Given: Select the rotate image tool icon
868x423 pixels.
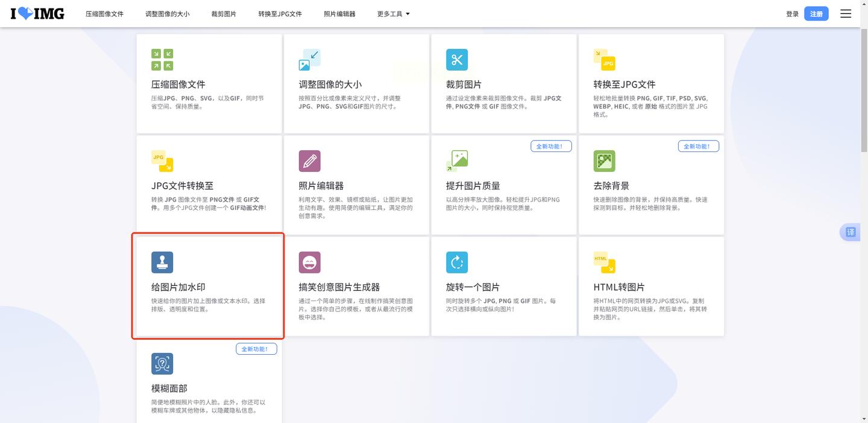Looking at the screenshot, I should 457,262.
